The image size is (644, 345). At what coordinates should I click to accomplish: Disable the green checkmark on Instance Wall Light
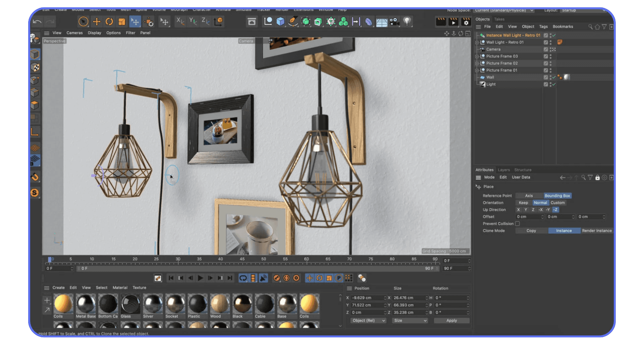554,35
